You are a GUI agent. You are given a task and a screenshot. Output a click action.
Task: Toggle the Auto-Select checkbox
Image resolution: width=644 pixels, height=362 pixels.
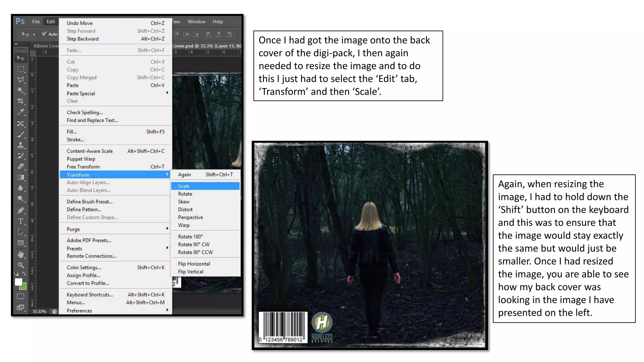44,34
